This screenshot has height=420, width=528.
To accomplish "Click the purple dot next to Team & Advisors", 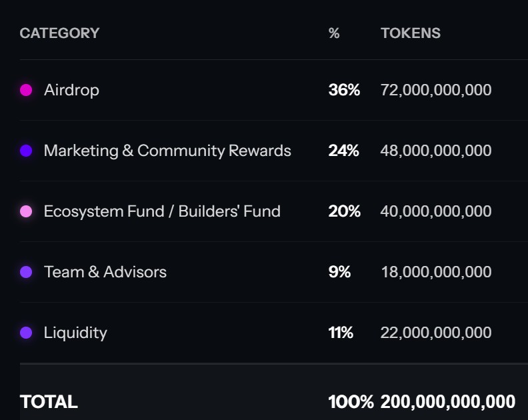I will [x=26, y=272].
